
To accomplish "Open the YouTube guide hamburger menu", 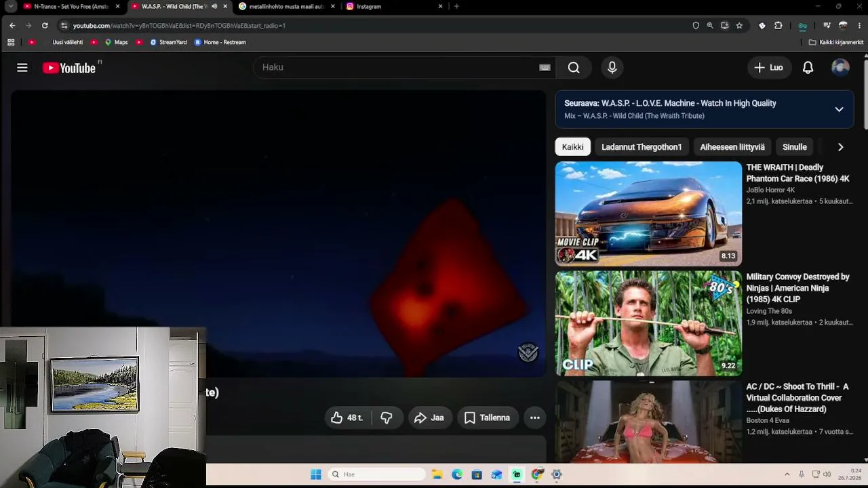I will pos(22,68).
